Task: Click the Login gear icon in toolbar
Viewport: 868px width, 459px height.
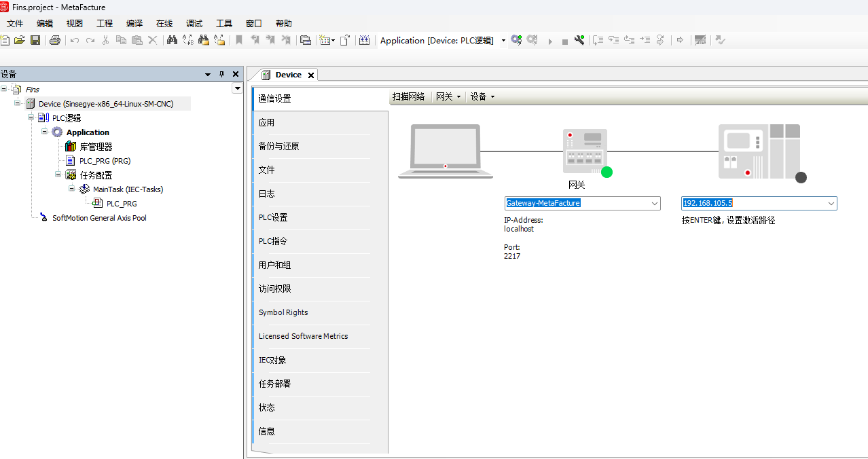Action: coord(516,40)
